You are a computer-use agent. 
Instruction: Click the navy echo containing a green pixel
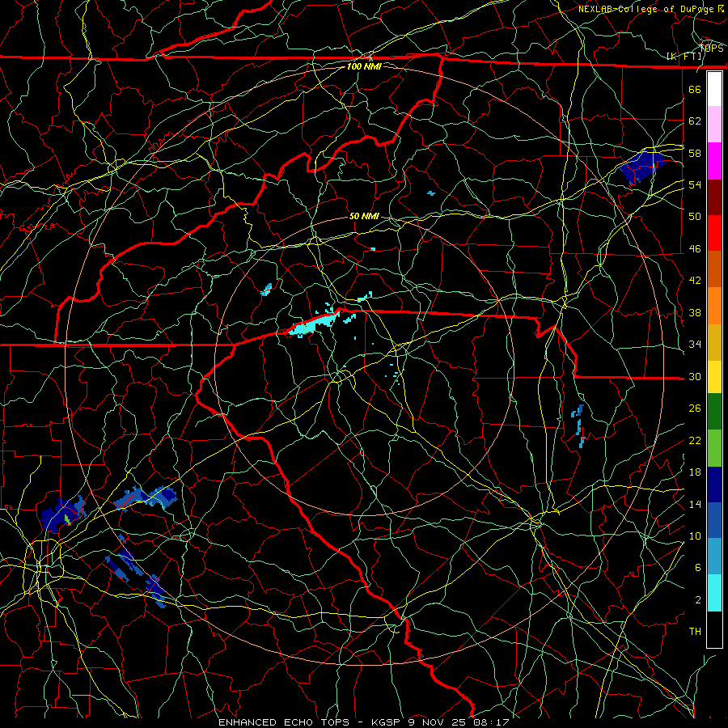pos(63,514)
